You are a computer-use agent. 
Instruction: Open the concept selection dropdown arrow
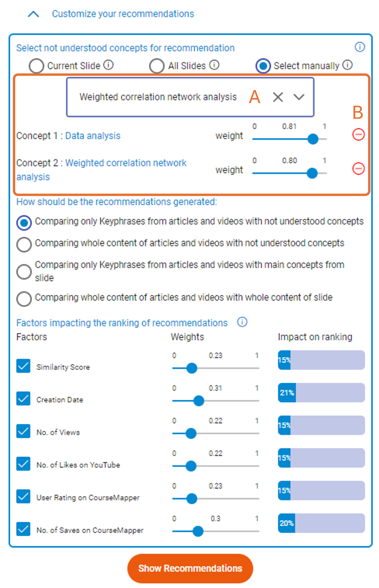pos(299,97)
